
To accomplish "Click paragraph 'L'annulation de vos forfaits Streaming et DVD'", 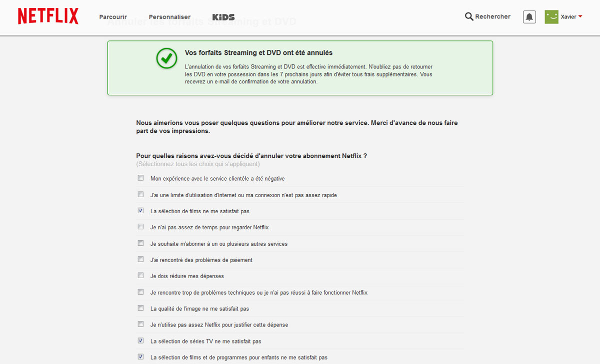I will 309,74.
